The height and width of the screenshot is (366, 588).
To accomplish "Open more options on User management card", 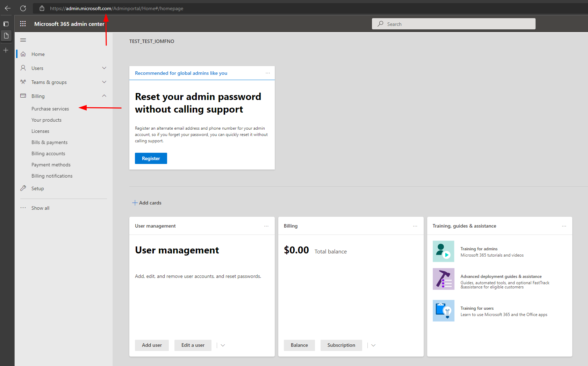I will coord(266,226).
